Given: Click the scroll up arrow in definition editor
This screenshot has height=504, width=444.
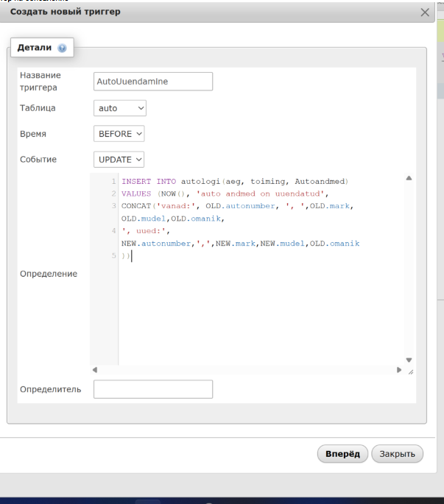Looking at the screenshot, I should [409, 179].
